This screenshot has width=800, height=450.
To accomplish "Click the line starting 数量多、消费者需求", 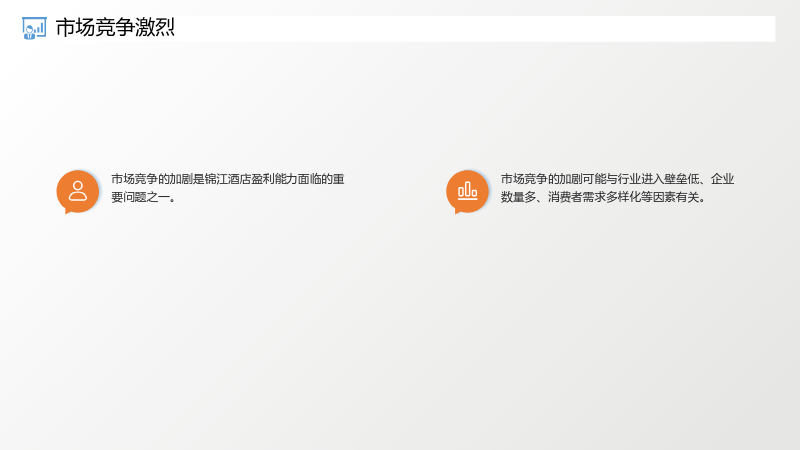I will coord(604,197).
